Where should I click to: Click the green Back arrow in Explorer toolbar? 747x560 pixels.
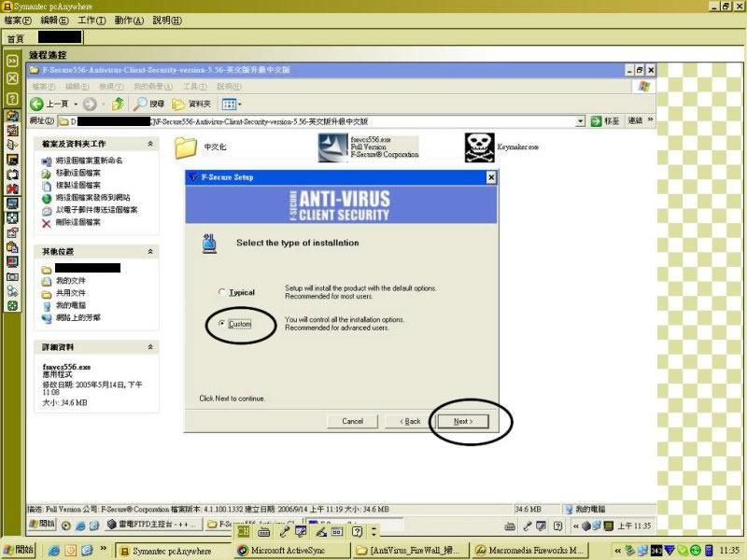pyautogui.click(x=36, y=104)
